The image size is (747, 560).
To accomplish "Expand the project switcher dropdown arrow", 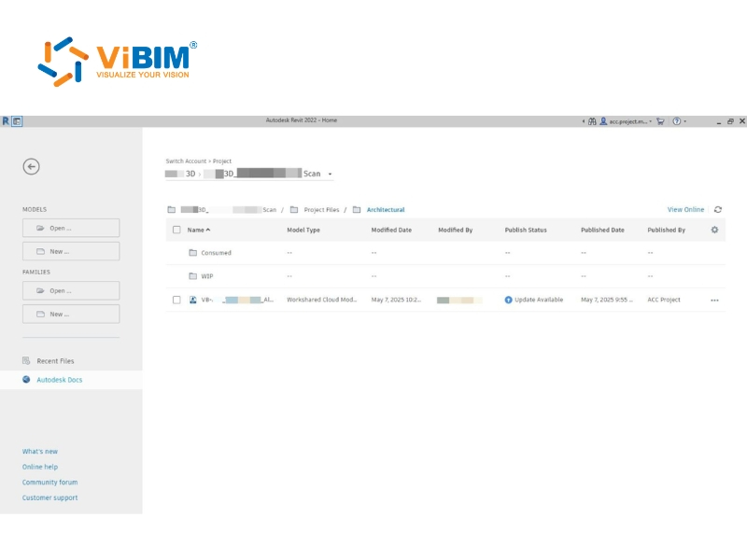I will tap(330, 175).
